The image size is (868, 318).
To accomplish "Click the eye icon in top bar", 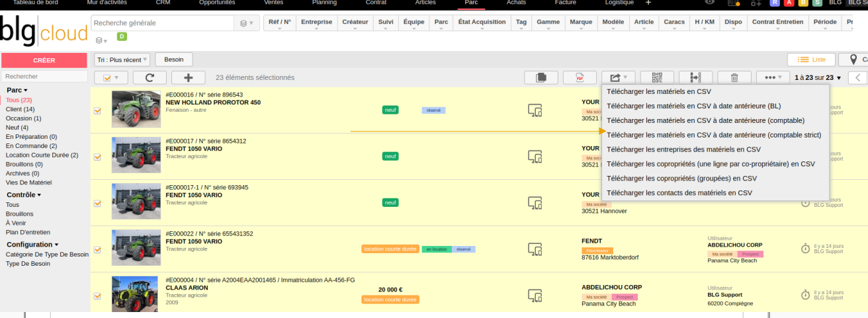I will [x=710, y=3].
